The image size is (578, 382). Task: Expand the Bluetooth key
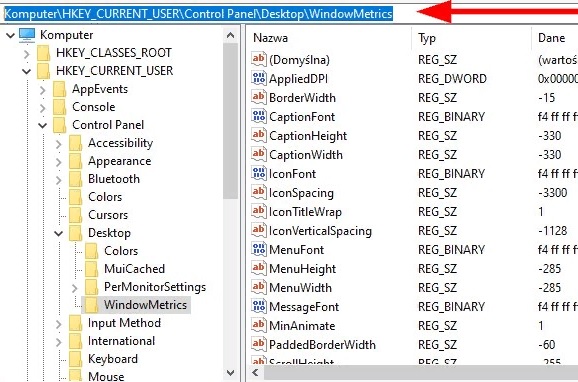(59, 180)
